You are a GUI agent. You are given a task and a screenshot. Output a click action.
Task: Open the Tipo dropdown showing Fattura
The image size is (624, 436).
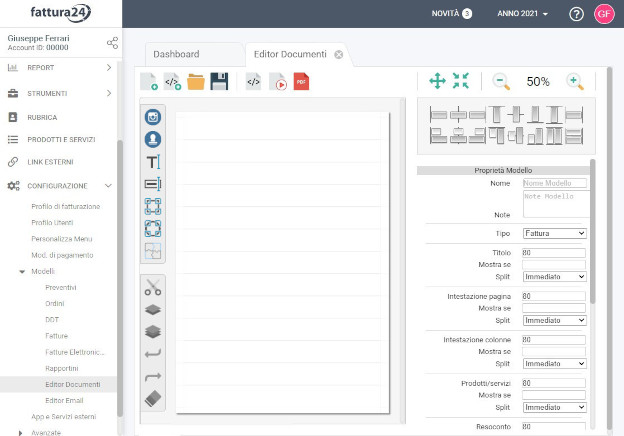pos(554,234)
